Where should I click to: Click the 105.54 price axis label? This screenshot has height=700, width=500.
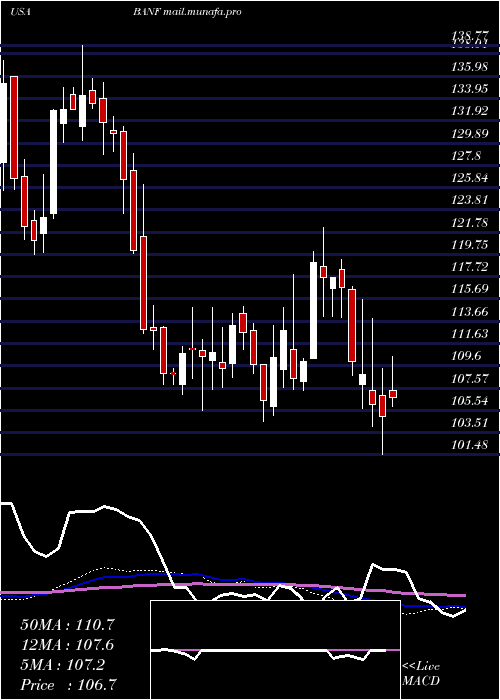(x=469, y=400)
